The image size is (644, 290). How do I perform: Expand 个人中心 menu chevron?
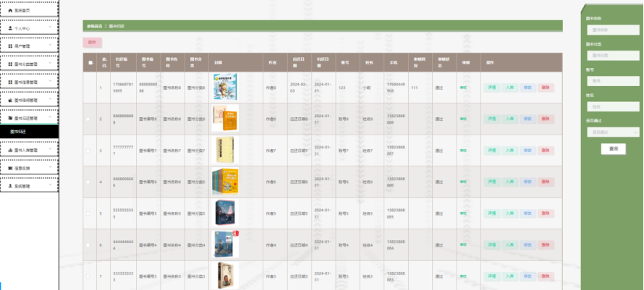(50, 27)
